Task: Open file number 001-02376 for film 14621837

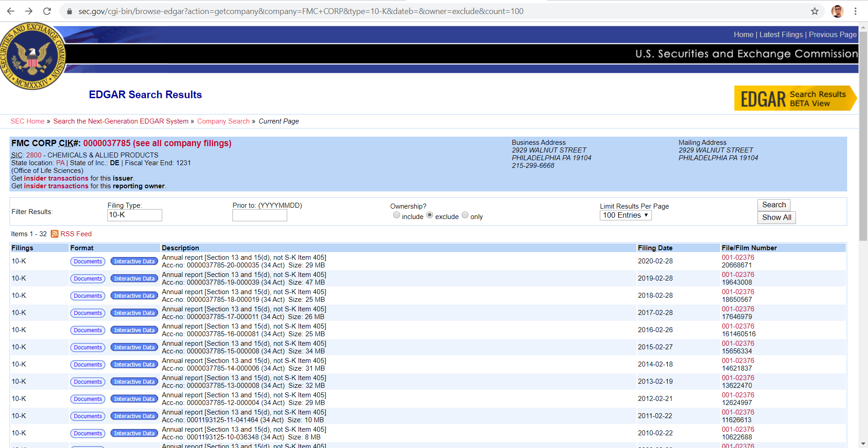Action: (738, 361)
